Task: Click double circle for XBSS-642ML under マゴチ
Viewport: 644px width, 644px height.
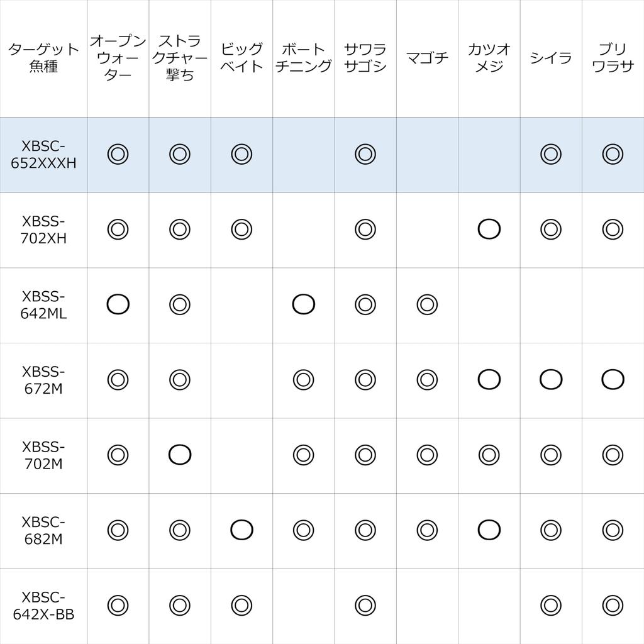Action: (427, 304)
